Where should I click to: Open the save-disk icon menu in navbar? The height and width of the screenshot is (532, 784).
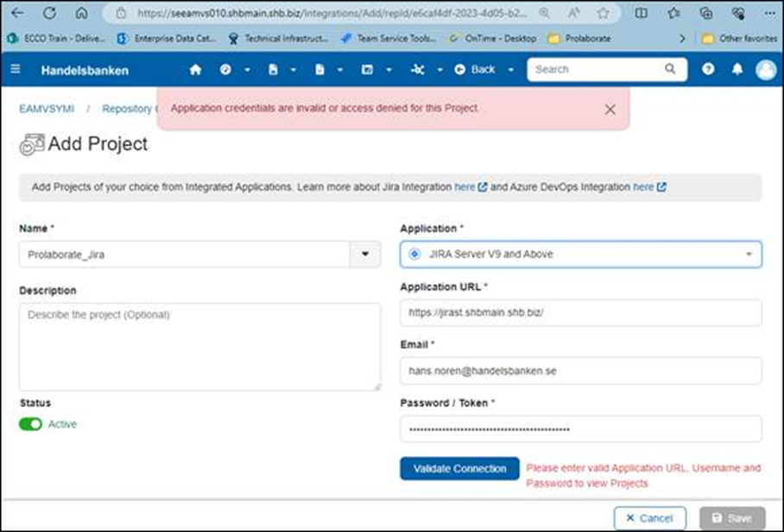(273, 69)
